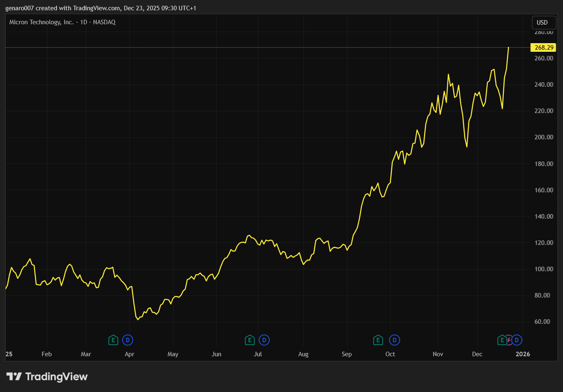Image resolution: width=563 pixels, height=392 pixels.
Task: Select the earnings E marker before October
Action: tap(378, 340)
